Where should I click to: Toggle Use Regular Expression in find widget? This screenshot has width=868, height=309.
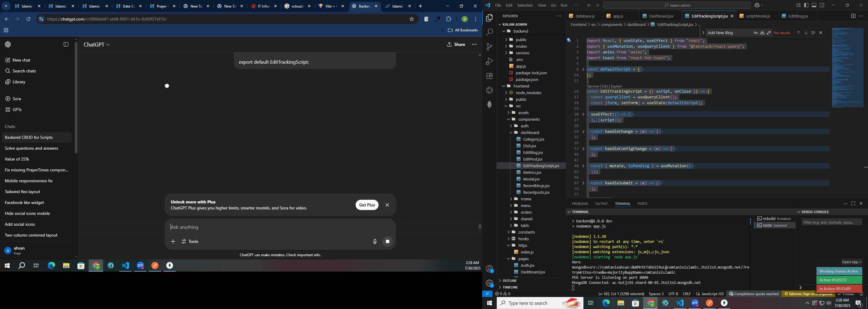[x=769, y=33]
